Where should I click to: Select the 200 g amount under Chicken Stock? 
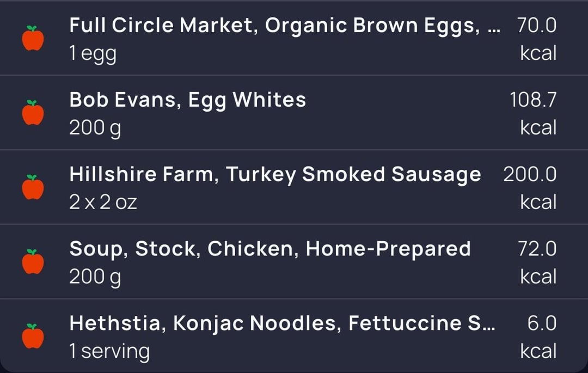tap(95, 278)
